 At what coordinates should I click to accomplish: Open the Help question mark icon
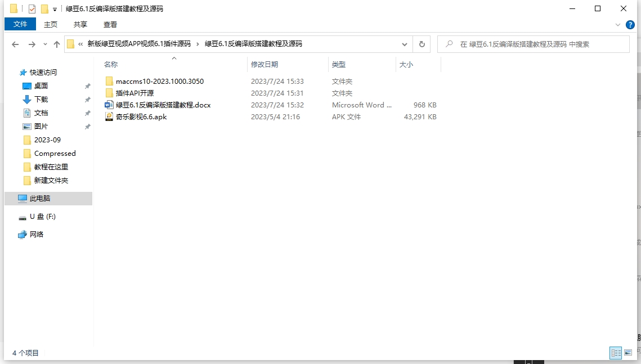click(630, 25)
